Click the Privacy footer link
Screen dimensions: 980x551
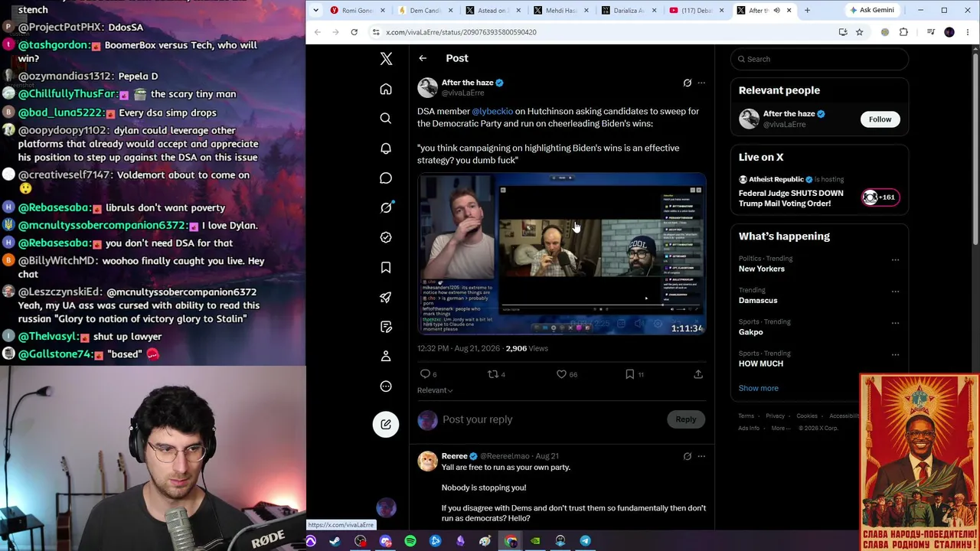tap(776, 416)
